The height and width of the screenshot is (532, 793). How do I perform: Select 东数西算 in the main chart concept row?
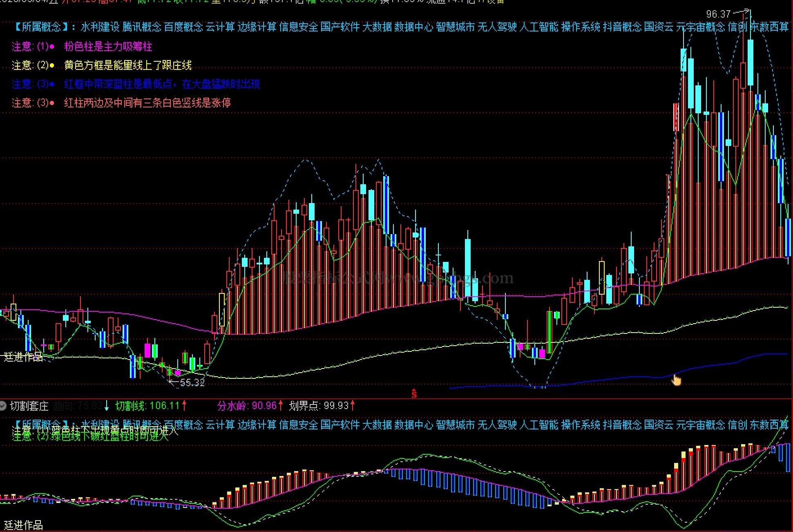point(769,27)
